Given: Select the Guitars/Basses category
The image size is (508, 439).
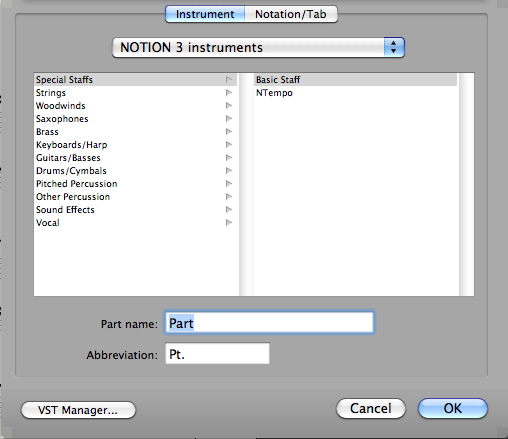Looking at the screenshot, I should click(x=135, y=158).
